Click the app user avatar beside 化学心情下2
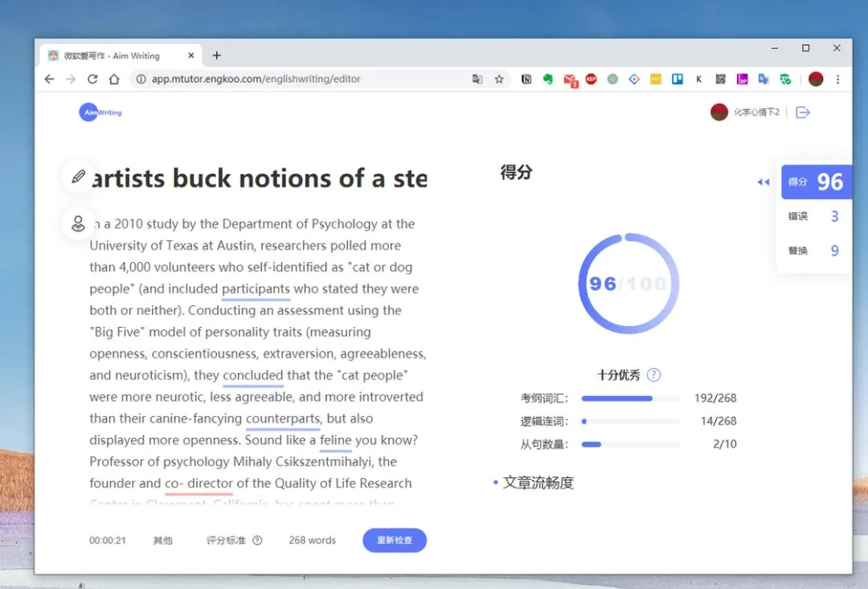This screenshot has height=589, width=868. pos(719,112)
